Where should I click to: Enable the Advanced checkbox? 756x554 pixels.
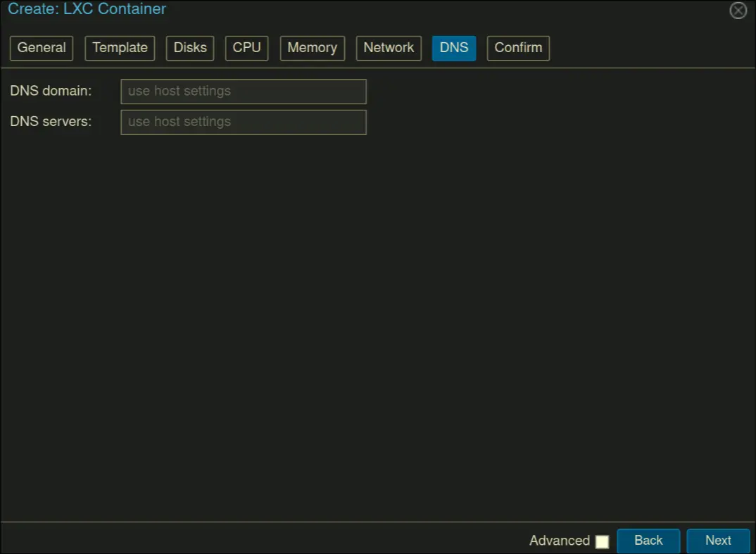(x=602, y=541)
